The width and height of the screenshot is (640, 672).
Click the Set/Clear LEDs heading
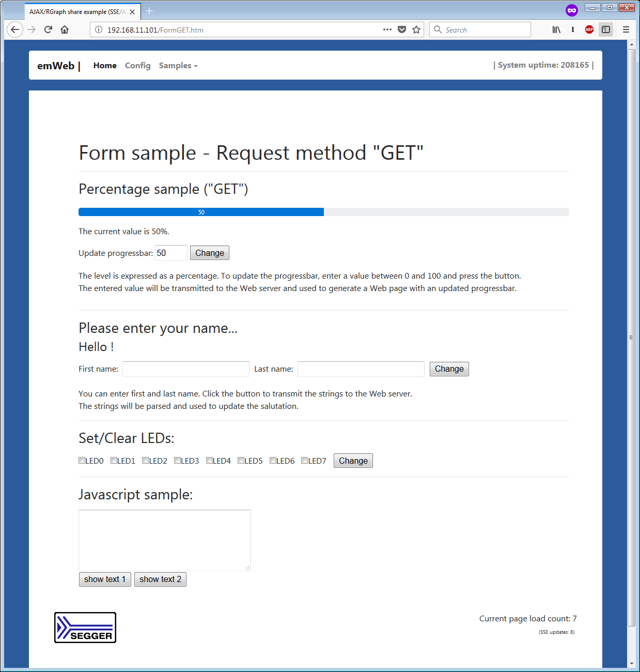click(127, 438)
